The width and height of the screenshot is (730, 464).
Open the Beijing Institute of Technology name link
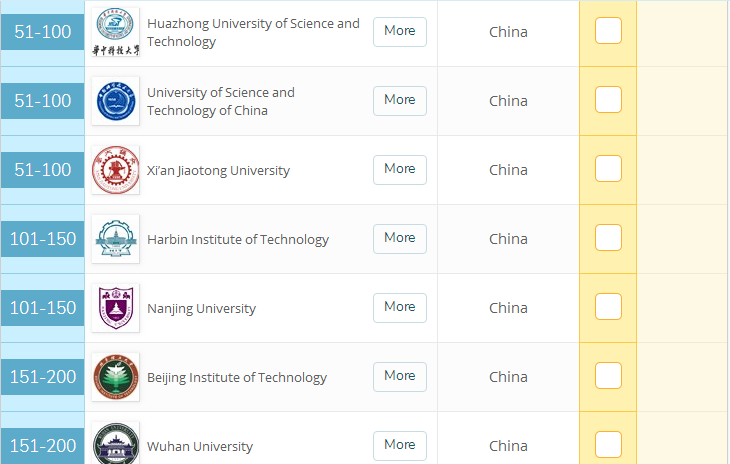237,377
